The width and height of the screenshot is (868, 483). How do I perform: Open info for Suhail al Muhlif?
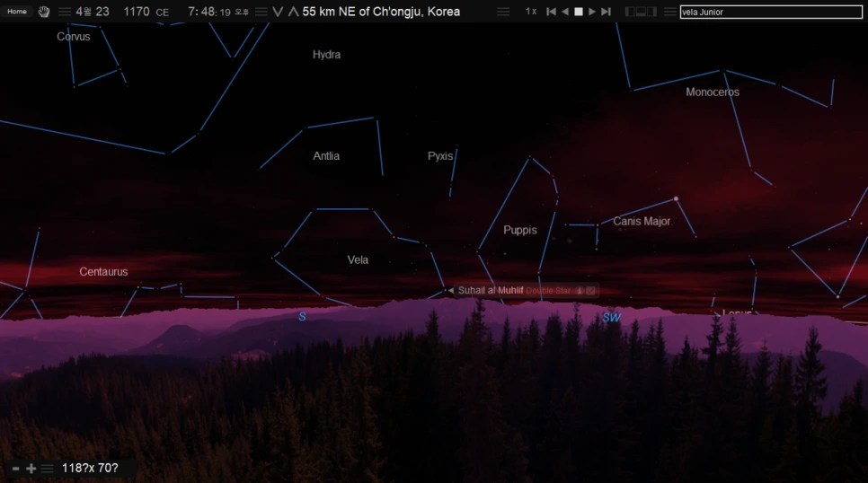[x=580, y=291]
